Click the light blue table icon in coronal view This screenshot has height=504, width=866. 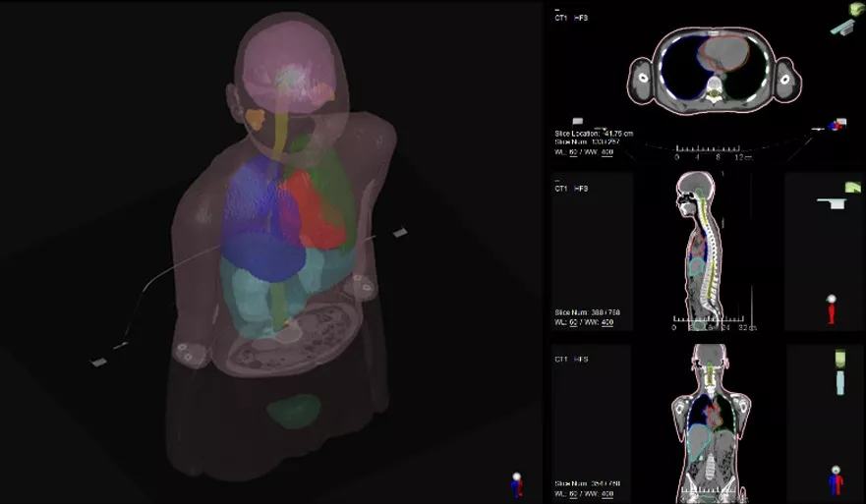point(839,382)
